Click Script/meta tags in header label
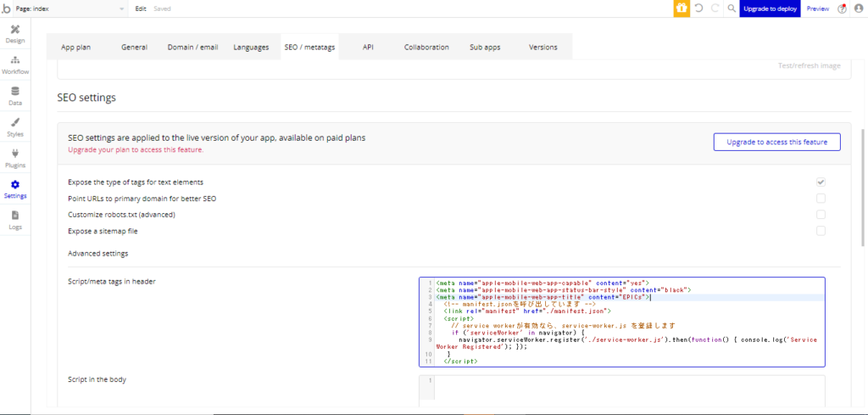Image resolution: width=868 pixels, height=415 pixels. coord(111,281)
